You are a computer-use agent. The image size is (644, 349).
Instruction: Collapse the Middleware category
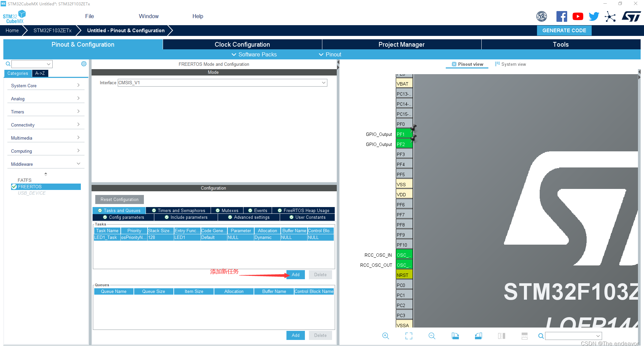46,164
